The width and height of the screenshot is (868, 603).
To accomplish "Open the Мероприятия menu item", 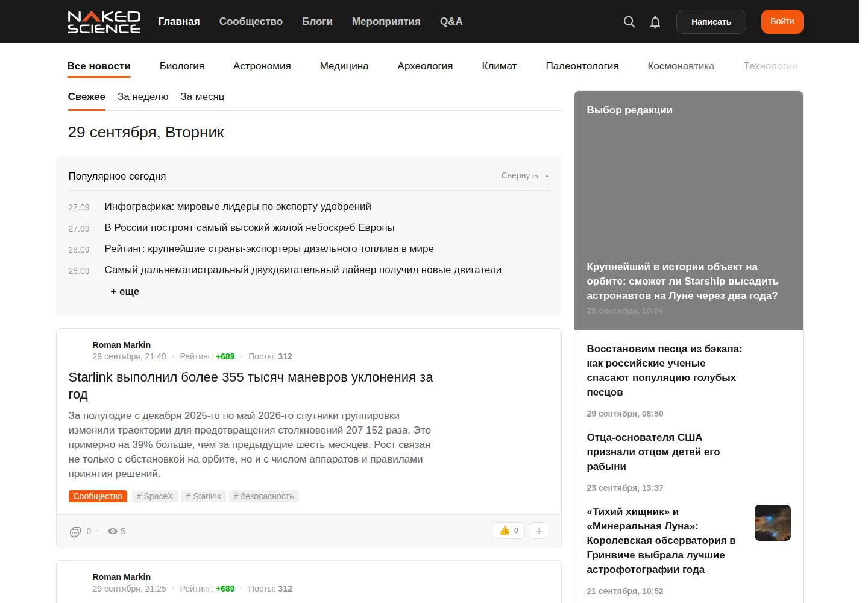I will (386, 21).
